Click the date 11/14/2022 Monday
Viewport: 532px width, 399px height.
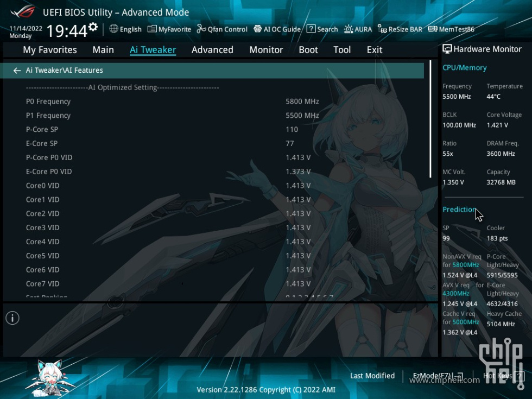tap(26, 32)
